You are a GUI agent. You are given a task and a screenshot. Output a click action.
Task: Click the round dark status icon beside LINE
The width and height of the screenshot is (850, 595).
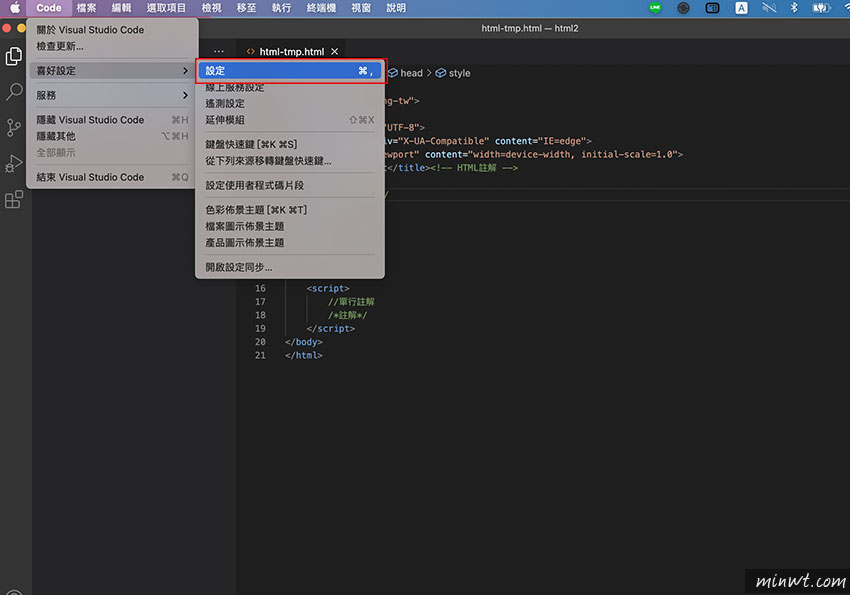point(684,8)
